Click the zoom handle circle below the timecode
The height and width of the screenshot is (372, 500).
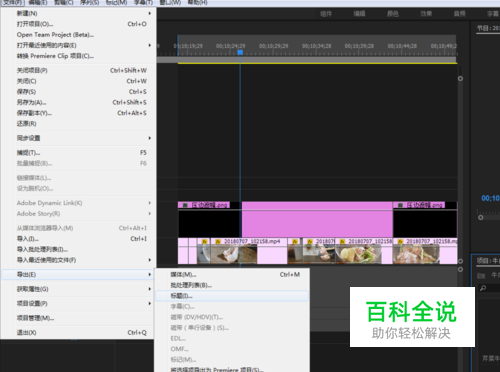point(480,217)
